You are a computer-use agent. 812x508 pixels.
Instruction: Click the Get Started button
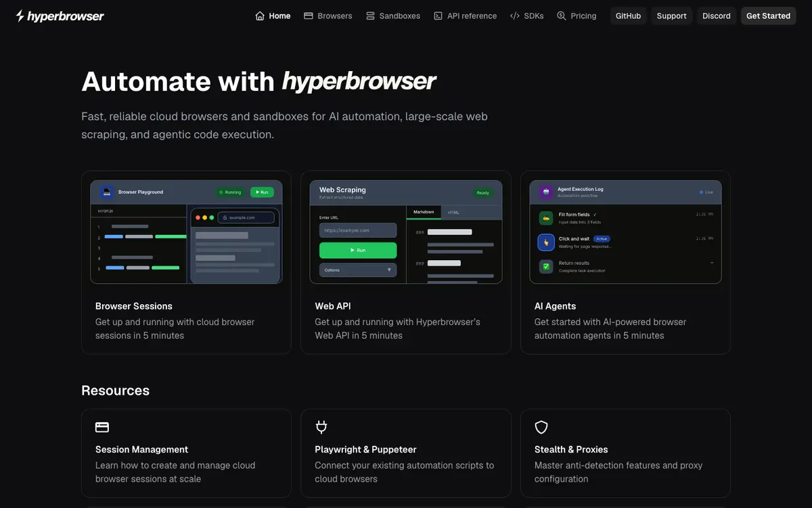[768, 16]
